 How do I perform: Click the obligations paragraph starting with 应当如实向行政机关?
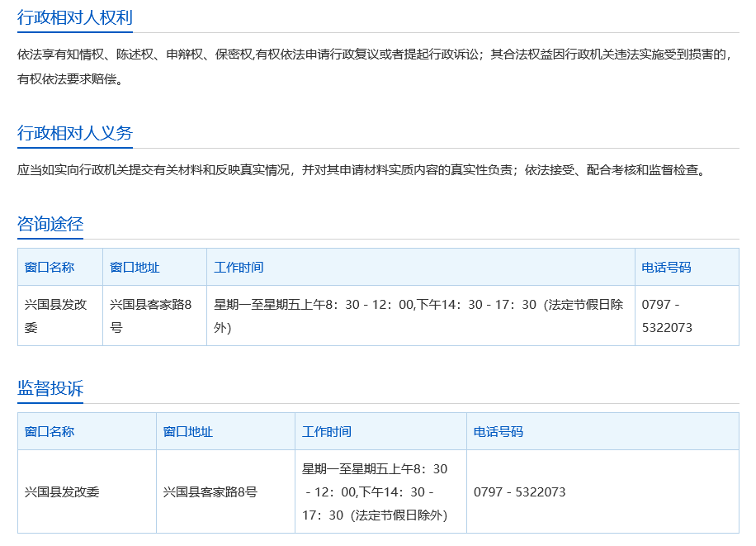[x=361, y=170]
